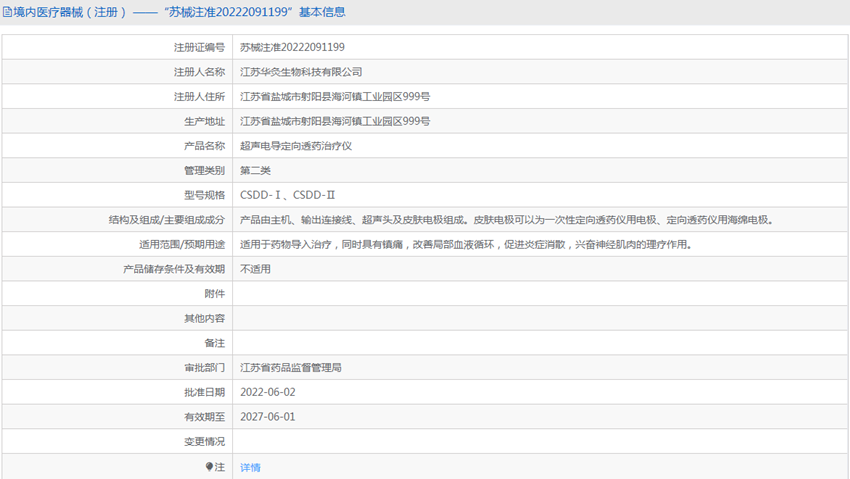Viewport: 850px width, 479px height.
Task: Click the 附件 label
Action: coord(215,294)
